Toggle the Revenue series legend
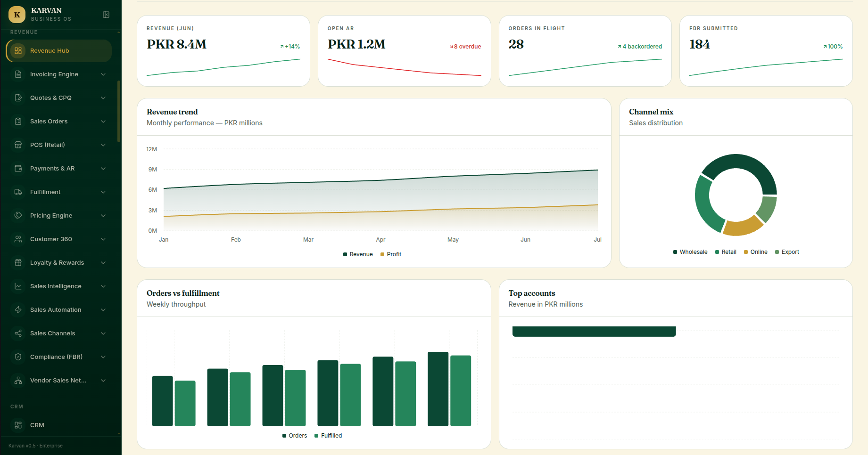Screen dimensions: 868x455 [358, 254]
